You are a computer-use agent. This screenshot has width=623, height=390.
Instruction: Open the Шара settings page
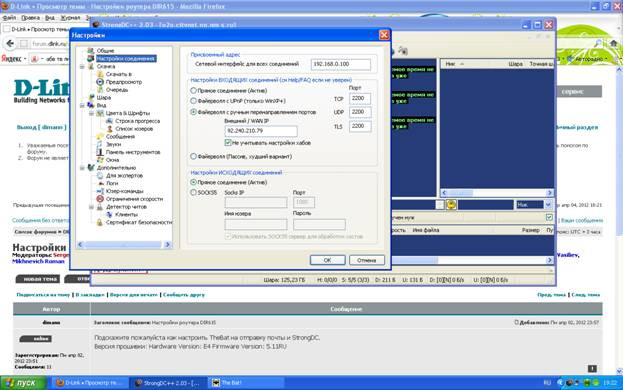pyautogui.click(x=104, y=97)
